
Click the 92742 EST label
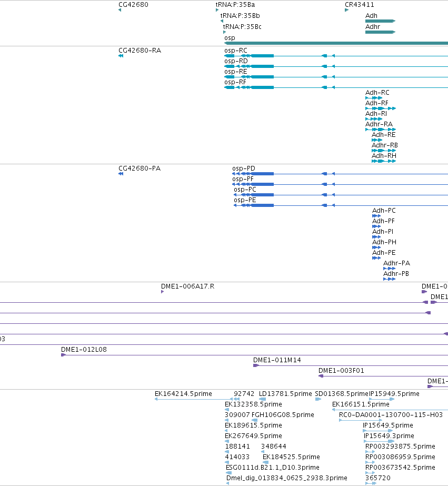(244, 394)
